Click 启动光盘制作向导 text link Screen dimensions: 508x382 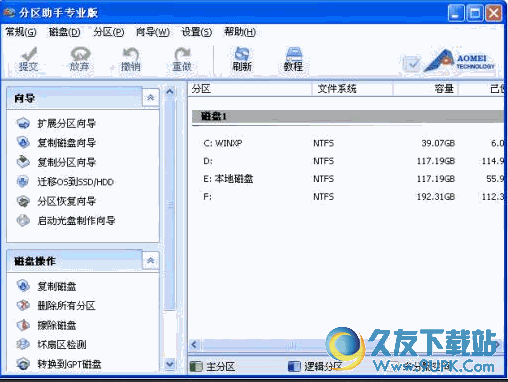[76, 221]
